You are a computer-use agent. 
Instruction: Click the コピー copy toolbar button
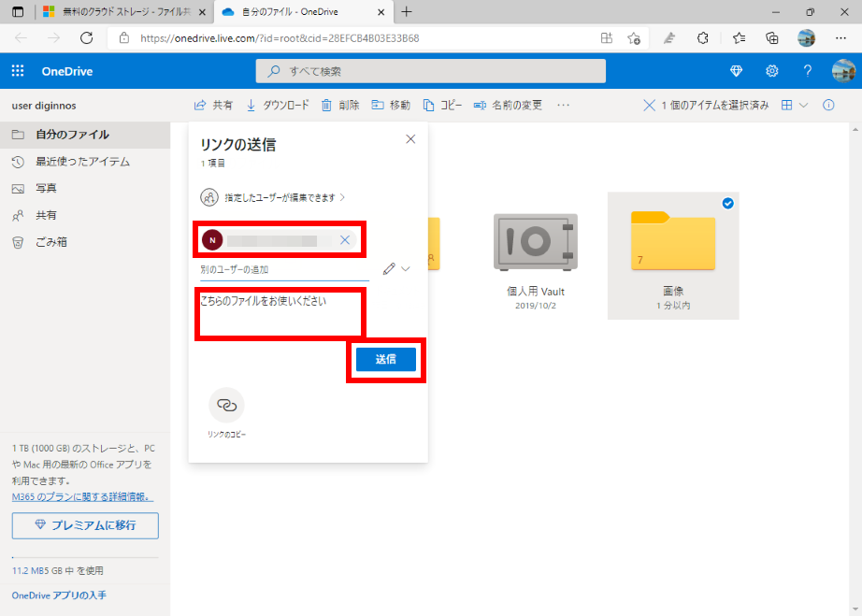(x=442, y=105)
